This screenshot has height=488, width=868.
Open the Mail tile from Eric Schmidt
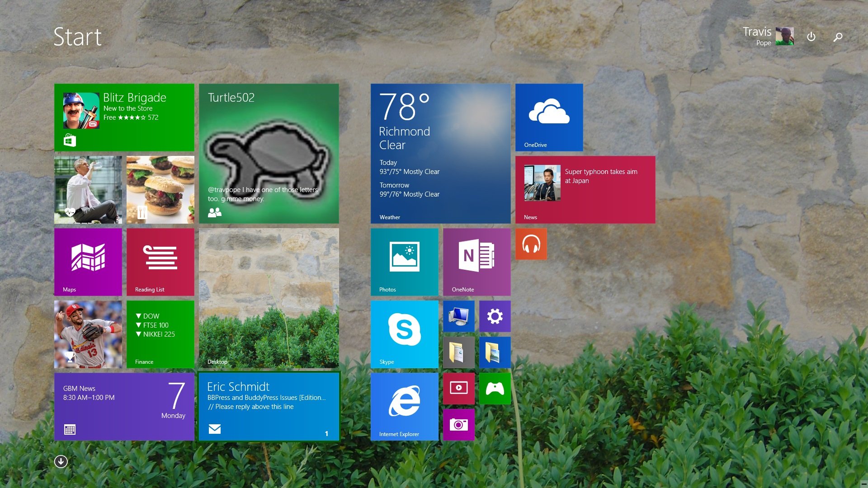[269, 407]
